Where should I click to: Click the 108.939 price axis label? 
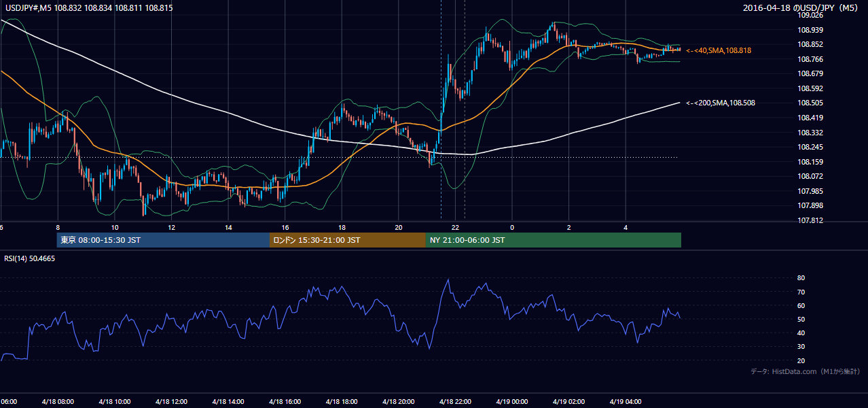pyautogui.click(x=810, y=30)
